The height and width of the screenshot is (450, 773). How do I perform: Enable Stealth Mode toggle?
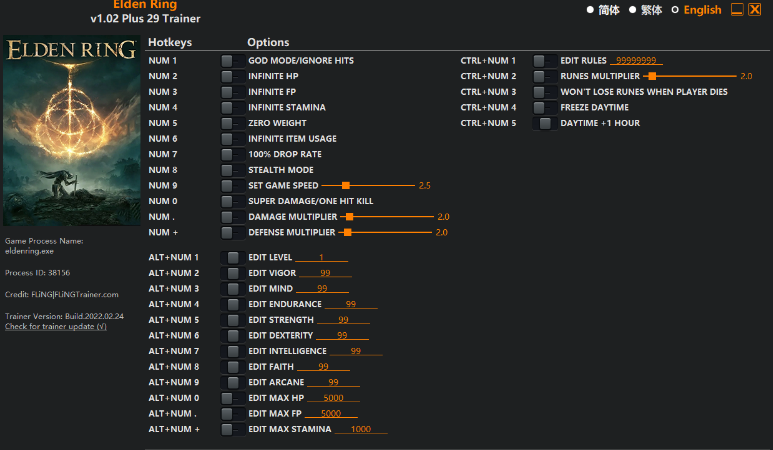click(x=233, y=170)
